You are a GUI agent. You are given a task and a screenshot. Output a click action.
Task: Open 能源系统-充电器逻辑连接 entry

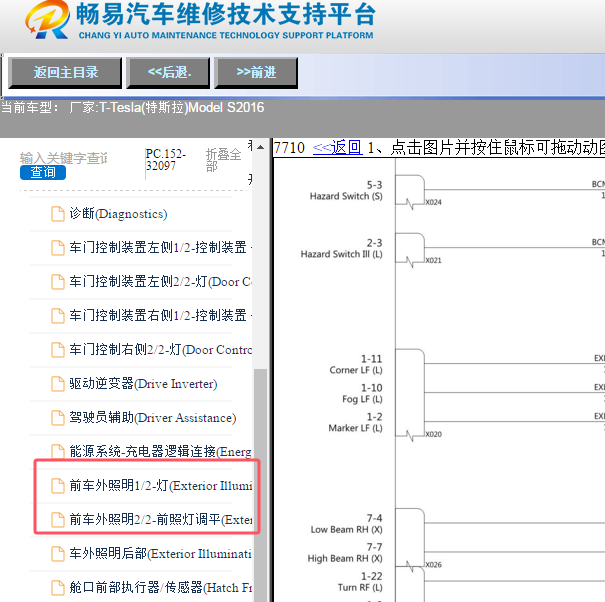pos(160,452)
